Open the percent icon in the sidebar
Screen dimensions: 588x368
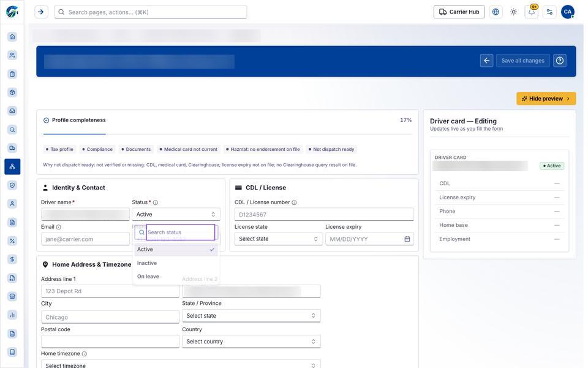pos(12,240)
